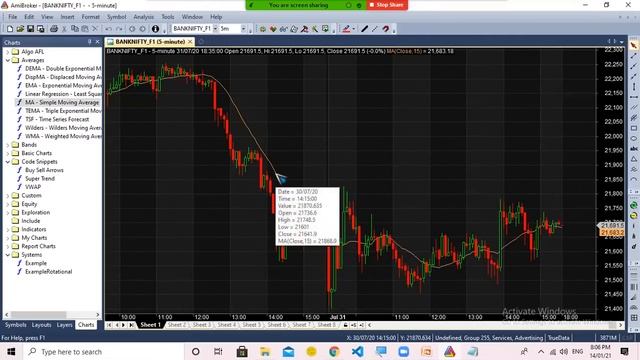640x360 pixels.
Task: Open the Zoom app from the taskbar
Action: point(404,351)
